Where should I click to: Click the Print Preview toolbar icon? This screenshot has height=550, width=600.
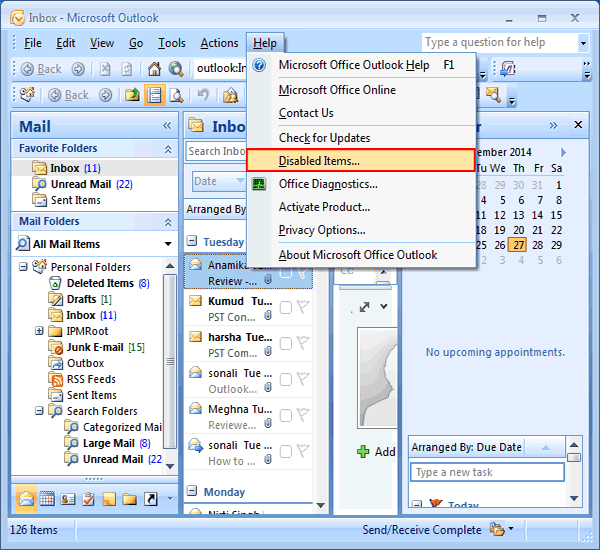coord(176,95)
